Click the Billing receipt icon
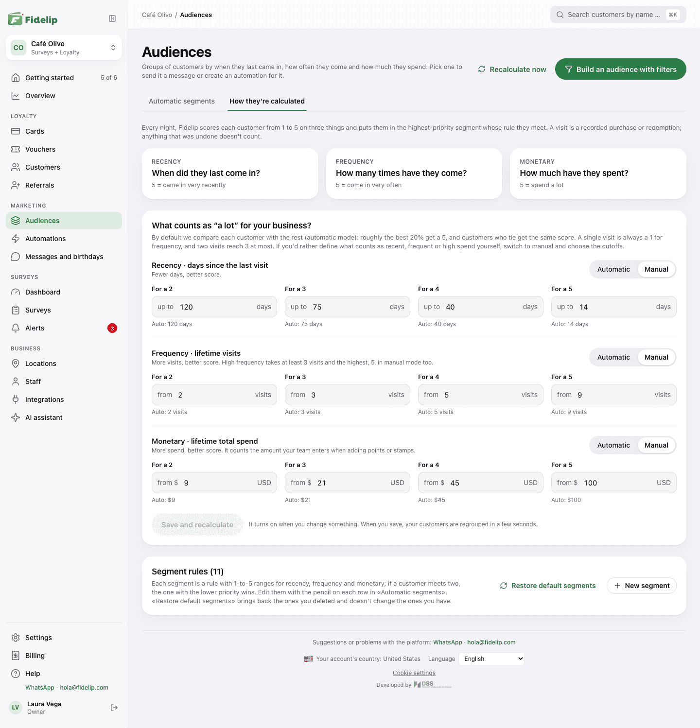Viewport: 700px width, 728px height. 16,656
